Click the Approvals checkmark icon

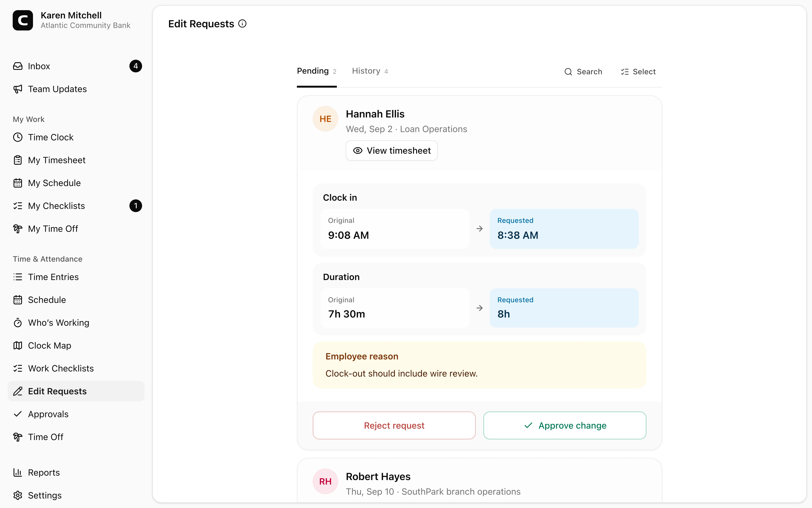(18, 414)
